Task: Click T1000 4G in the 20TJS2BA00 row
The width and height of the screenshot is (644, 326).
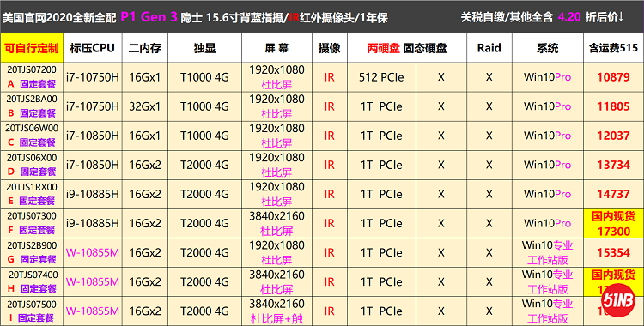Action: 204,106
